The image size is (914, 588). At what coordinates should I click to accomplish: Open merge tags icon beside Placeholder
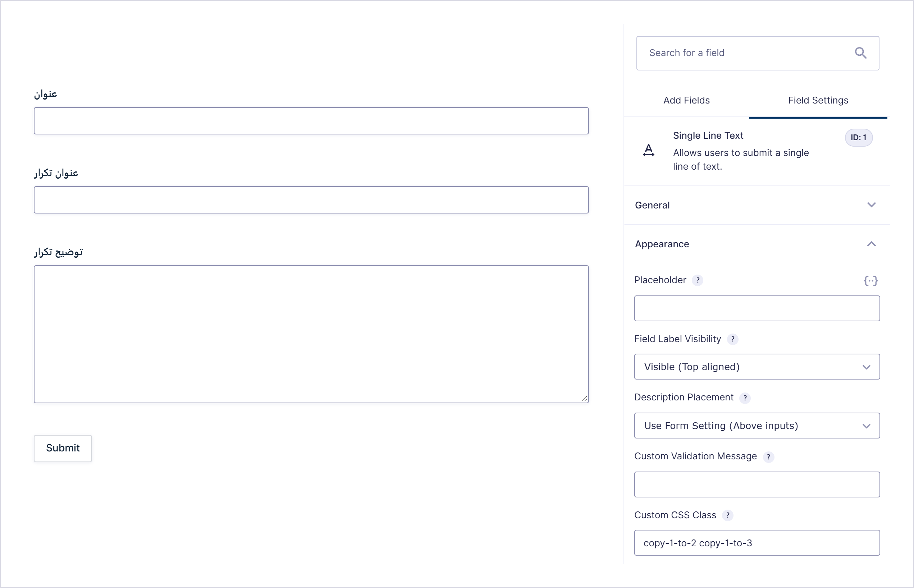click(870, 281)
